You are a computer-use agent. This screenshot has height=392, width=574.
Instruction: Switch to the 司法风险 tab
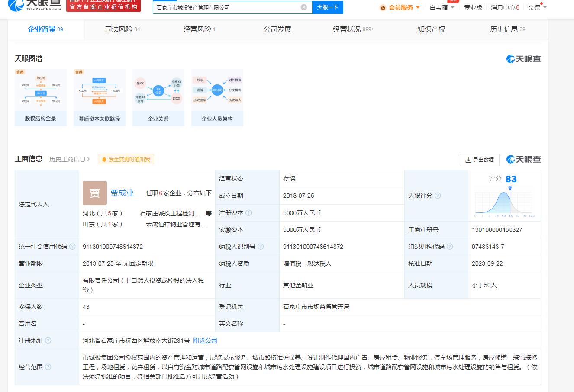123,29
